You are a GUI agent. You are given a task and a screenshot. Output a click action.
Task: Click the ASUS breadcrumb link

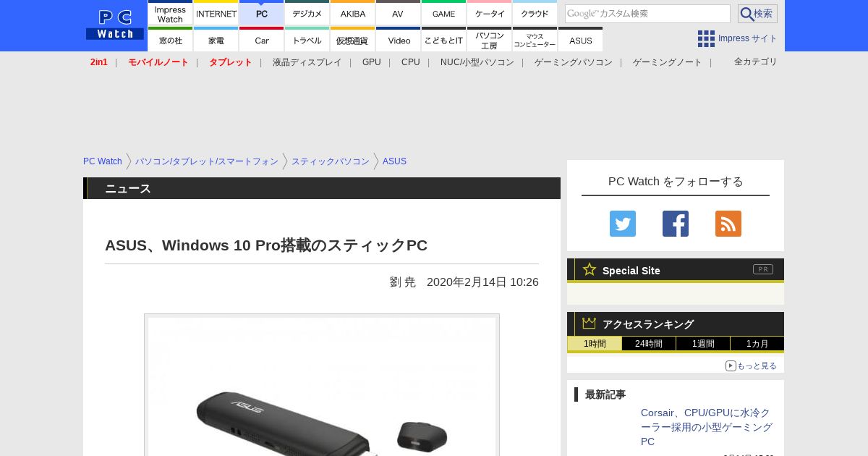394,161
